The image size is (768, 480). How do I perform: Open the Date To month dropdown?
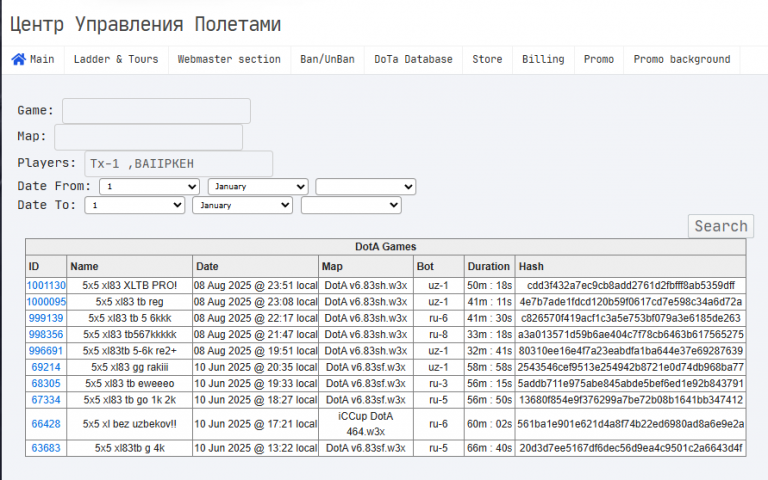242,205
